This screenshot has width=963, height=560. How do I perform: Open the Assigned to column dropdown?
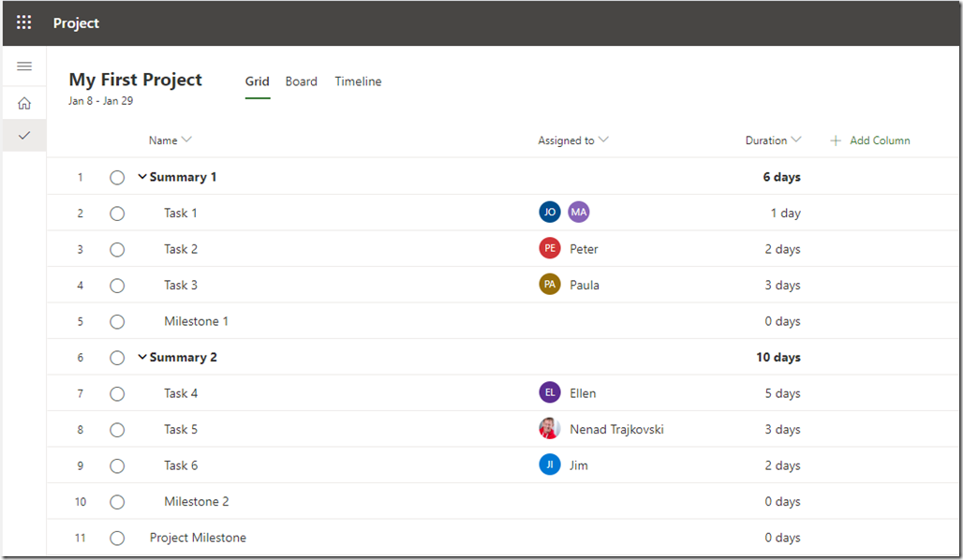(x=603, y=140)
